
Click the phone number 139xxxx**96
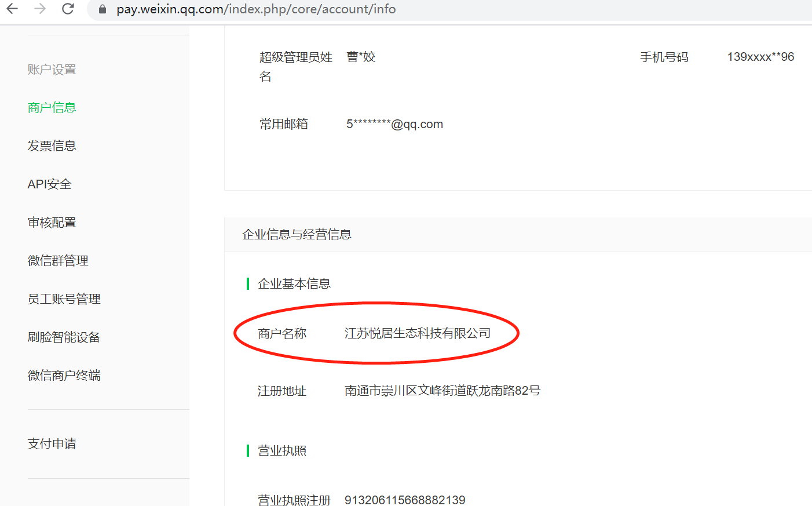(x=760, y=57)
